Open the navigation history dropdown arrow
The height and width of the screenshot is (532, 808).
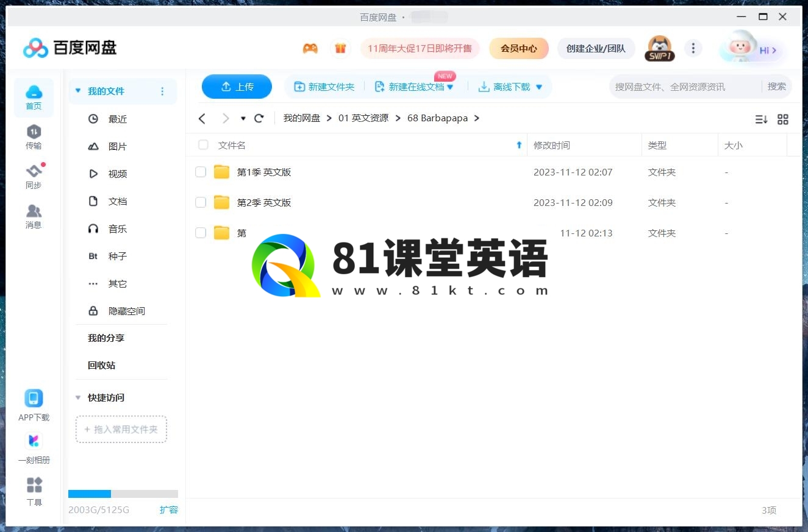[x=243, y=119]
